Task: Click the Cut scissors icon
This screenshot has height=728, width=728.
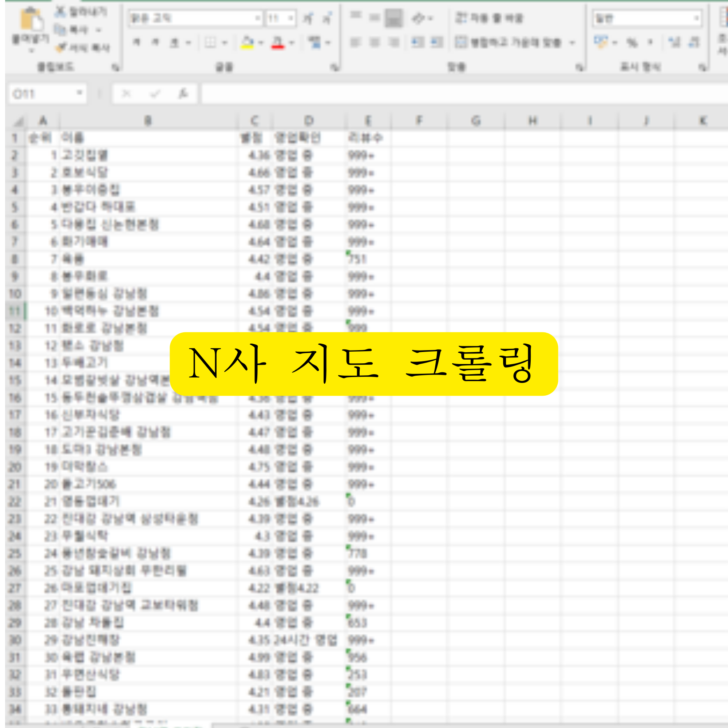Action: (x=60, y=12)
